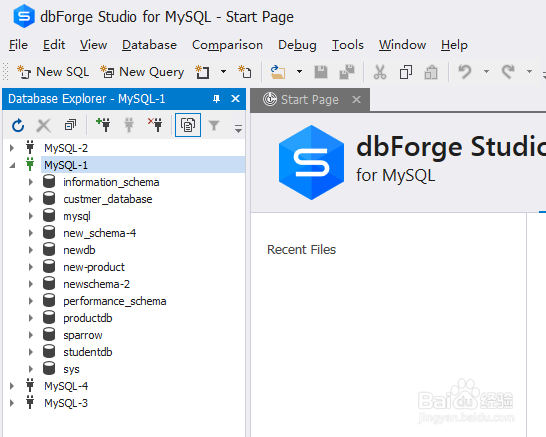Toggle the highlighted copy-document button in Database Explorer
This screenshot has height=437, width=546.
pos(188,125)
